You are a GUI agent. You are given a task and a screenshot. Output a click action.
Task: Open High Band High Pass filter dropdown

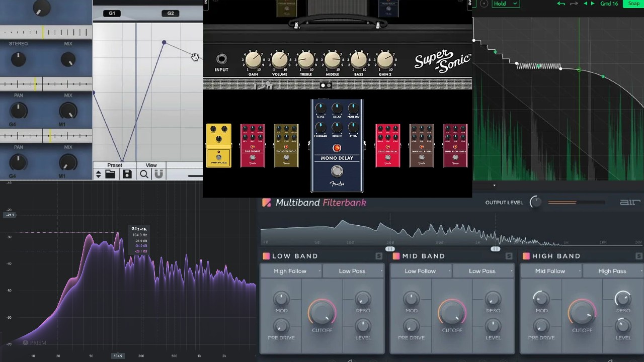(x=613, y=271)
